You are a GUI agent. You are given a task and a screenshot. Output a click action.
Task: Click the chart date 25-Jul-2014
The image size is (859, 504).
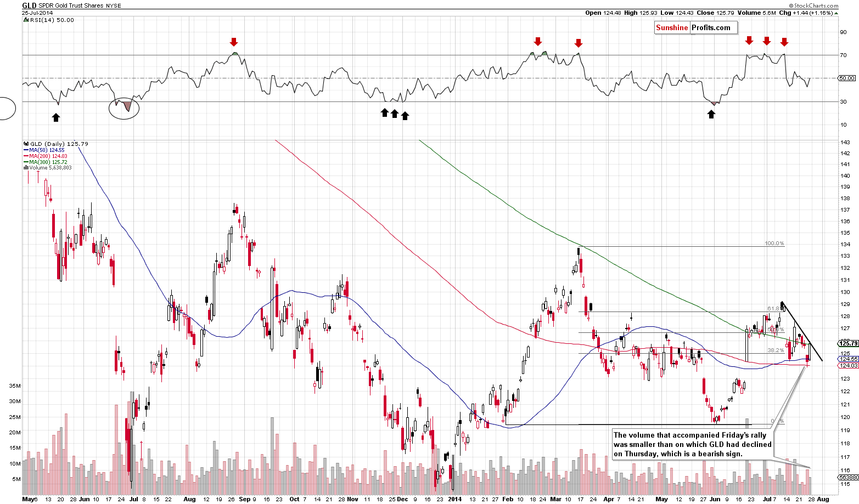click(37, 13)
